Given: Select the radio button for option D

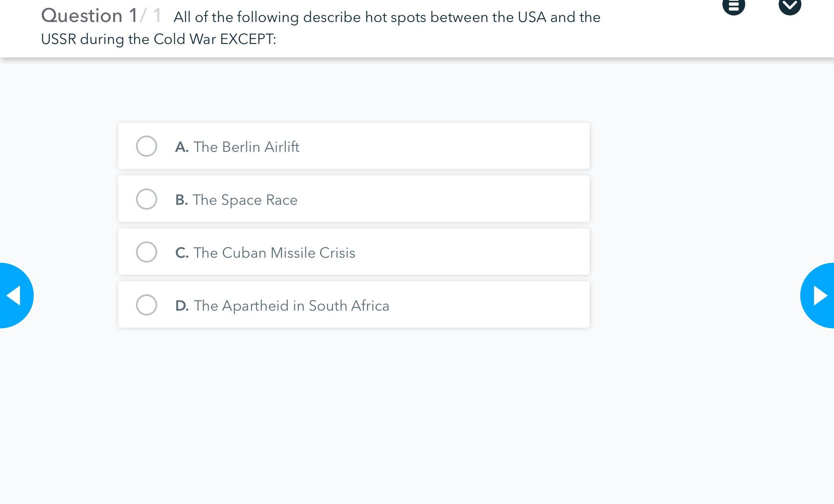Looking at the screenshot, I should point(147,305).
